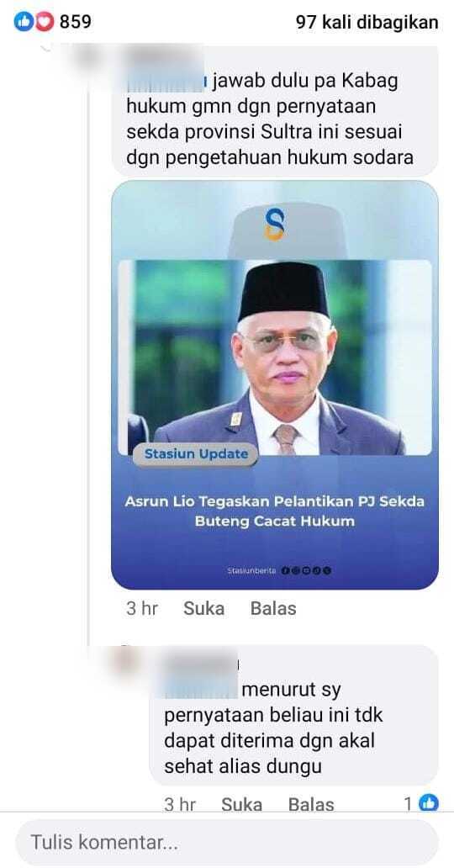Open the blurred profile avatar of the reply author
This screenshot has width=454, height=868.
click(124, 660)
